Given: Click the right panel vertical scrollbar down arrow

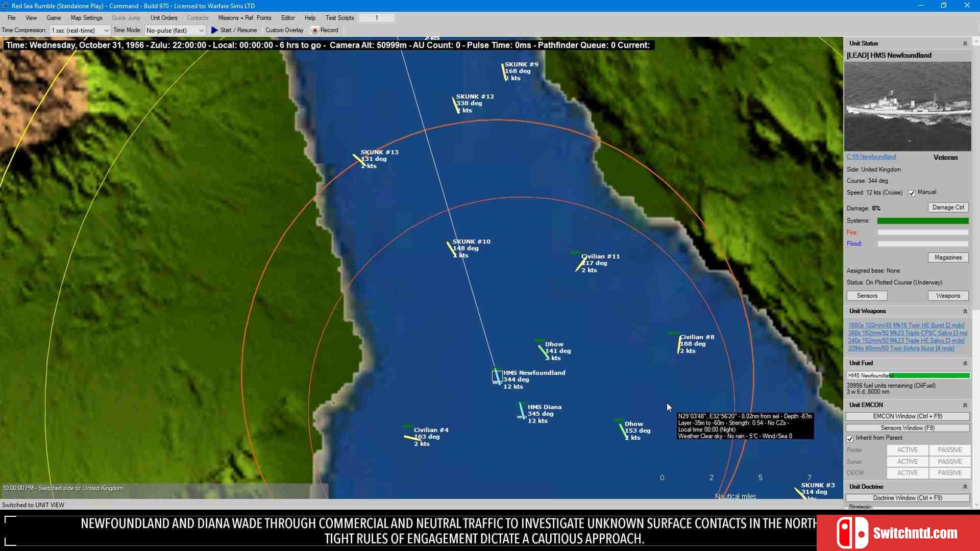Looking at the screenshot, I should (975, 505).
